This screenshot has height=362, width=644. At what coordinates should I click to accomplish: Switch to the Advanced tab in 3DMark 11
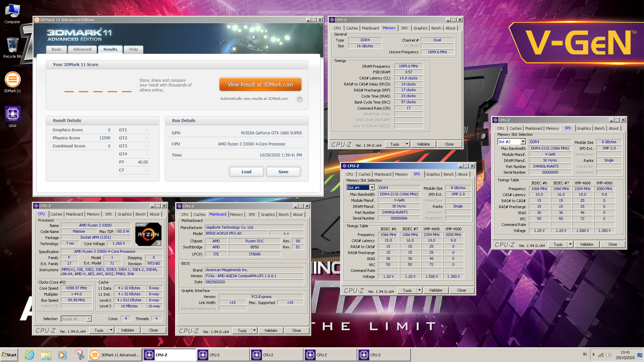click(82, 49)
